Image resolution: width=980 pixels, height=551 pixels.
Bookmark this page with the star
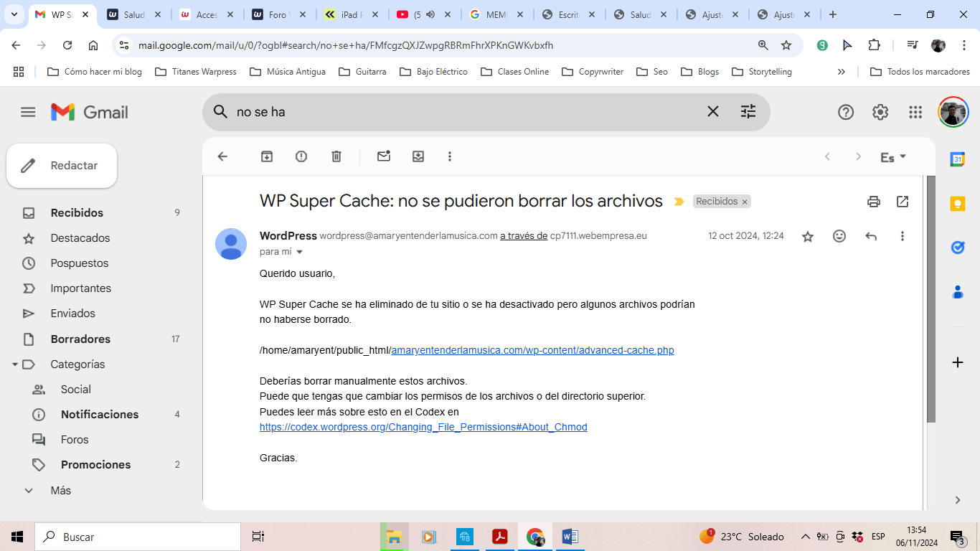(x=786, y=45)
